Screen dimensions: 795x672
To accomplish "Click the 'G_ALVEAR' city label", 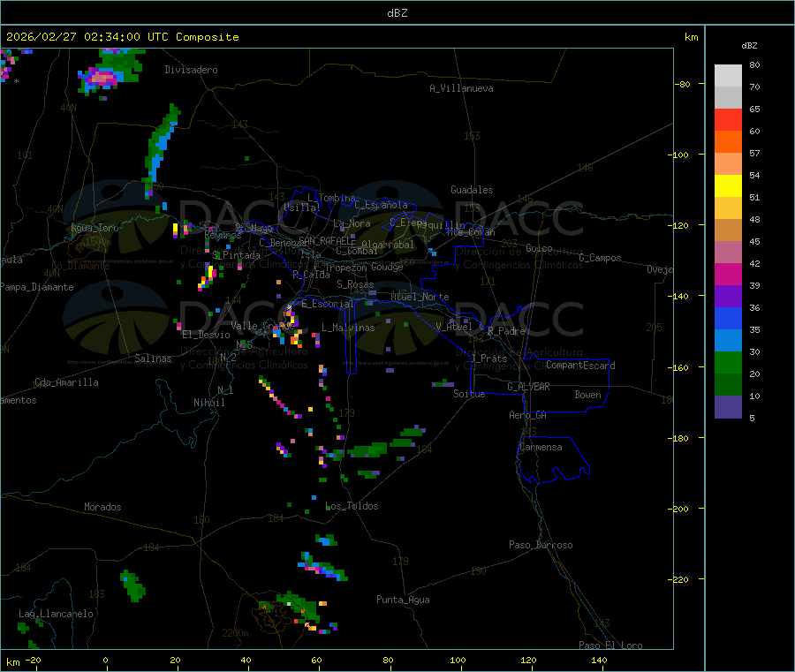I will tap(529, 387).
